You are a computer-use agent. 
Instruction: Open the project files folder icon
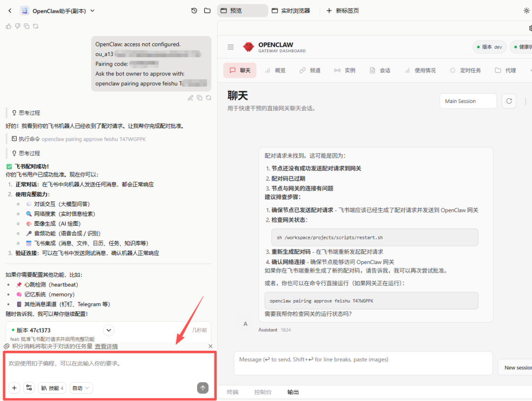[207, 10]
